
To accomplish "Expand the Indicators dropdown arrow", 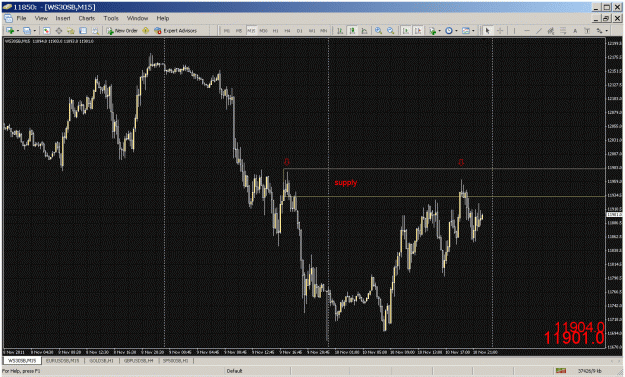I will [x=440, y=31].
